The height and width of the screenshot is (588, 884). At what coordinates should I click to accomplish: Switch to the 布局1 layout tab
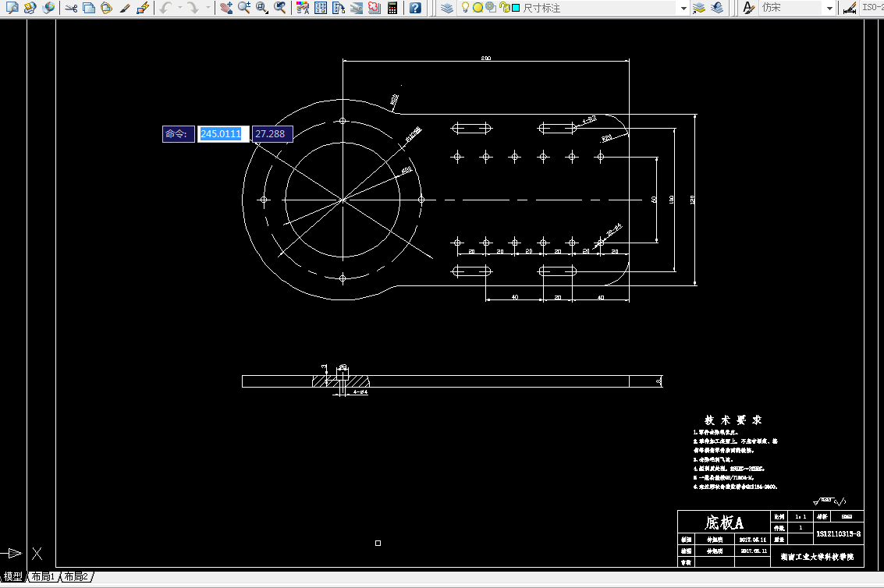(43, 577)
